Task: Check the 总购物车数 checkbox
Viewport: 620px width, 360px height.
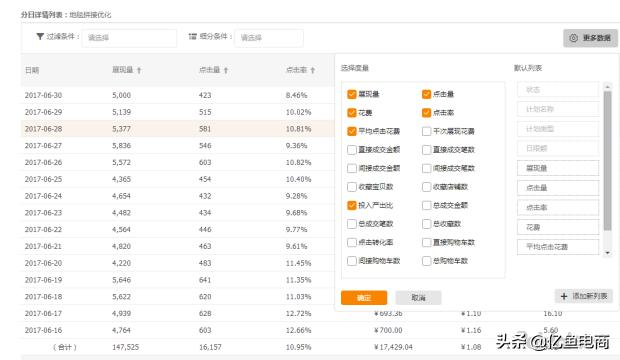Action: pyautogui.click(x=426, y=261)
